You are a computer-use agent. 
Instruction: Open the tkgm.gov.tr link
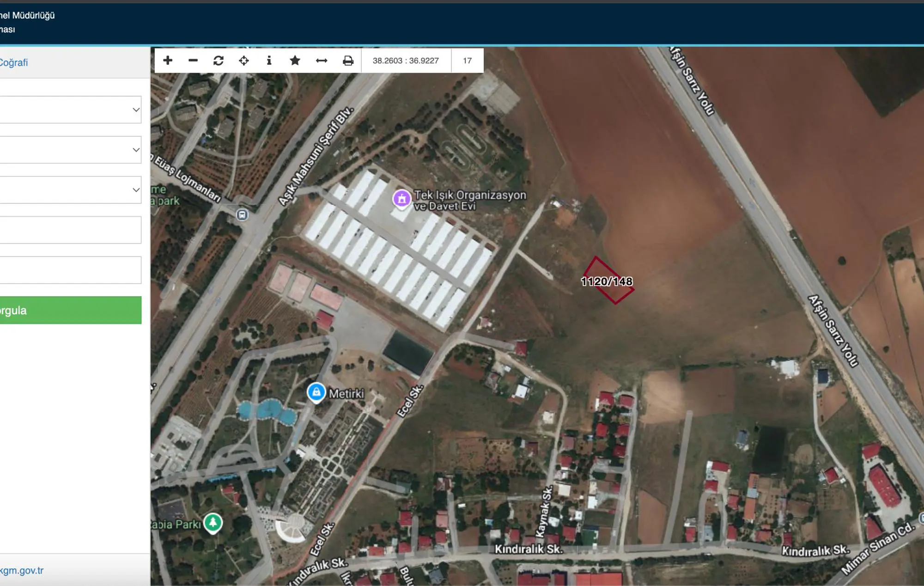(22, 570)
